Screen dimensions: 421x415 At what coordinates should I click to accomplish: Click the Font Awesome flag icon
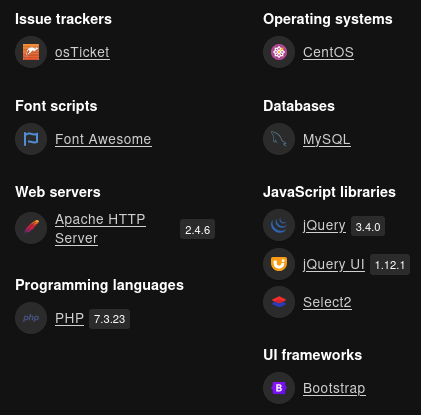[x=31, y=139]
